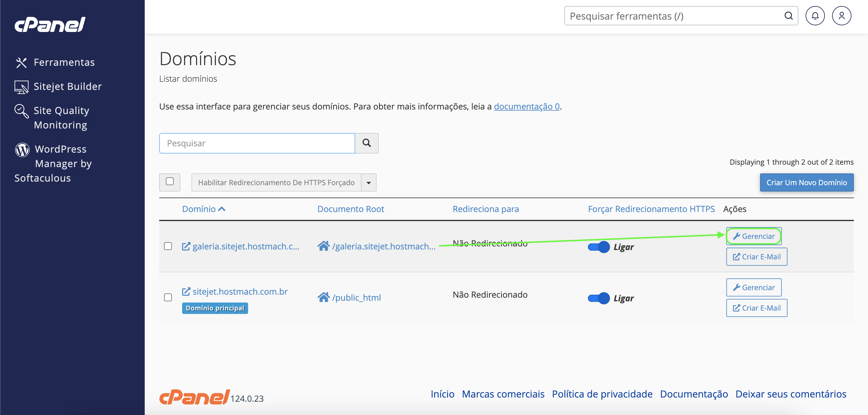Click Criar E-Mail for sitejet.hostmach.com.br

(756, 308)
